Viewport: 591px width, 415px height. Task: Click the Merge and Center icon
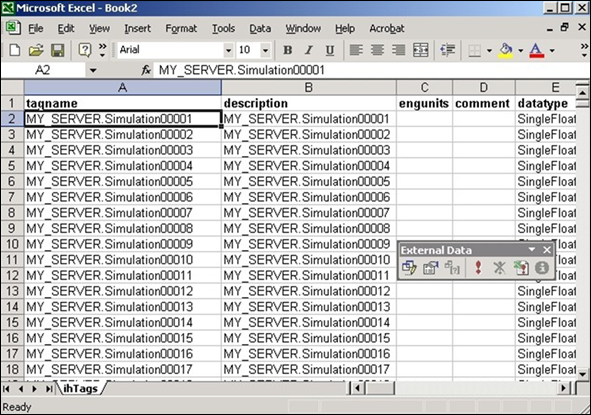[420, 50]
